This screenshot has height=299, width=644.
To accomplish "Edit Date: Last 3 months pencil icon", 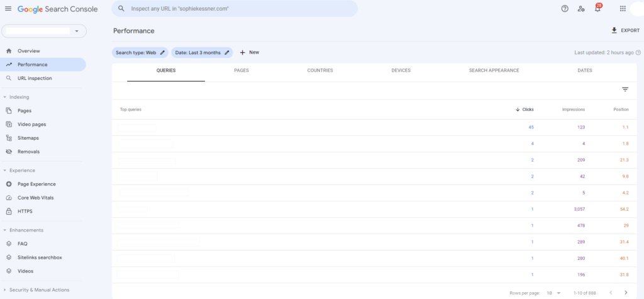I will (226, 53).
